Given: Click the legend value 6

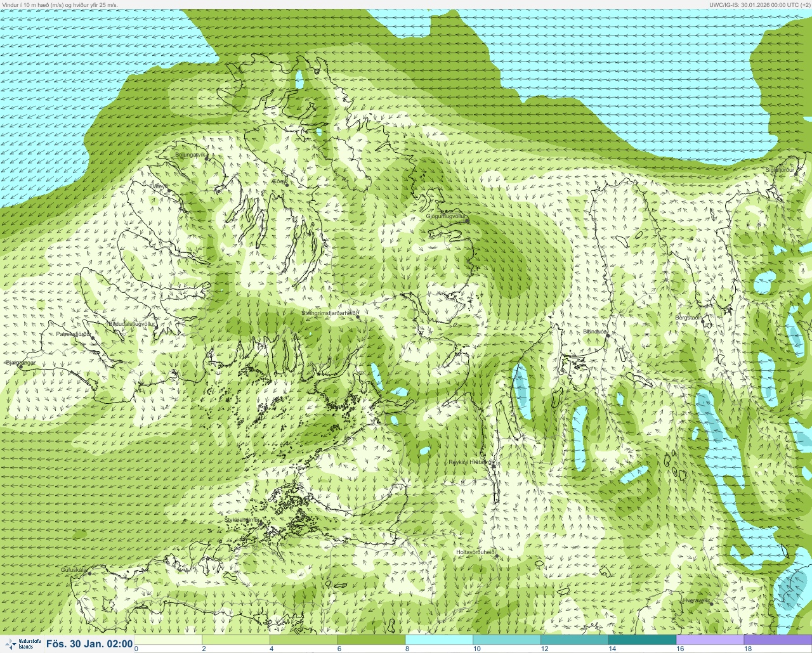Looking at the screenshot, I should (x=339, y=649).
